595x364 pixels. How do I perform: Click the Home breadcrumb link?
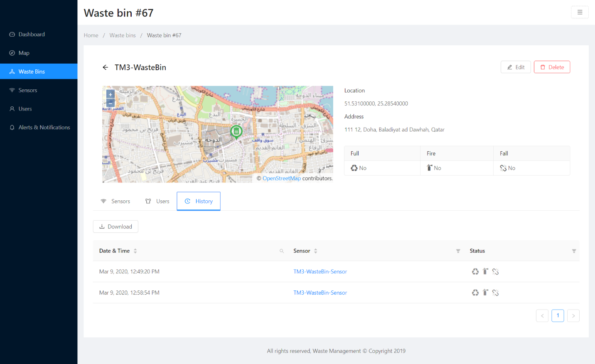point(91,35)
